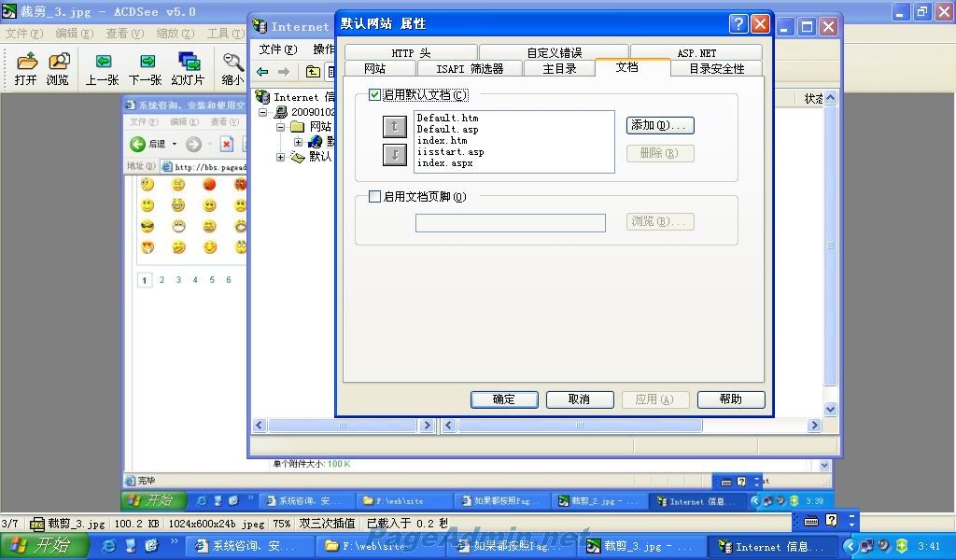The image size is (956, 560).
Task: Click the 添加 button
Action: tap(660, 125)
